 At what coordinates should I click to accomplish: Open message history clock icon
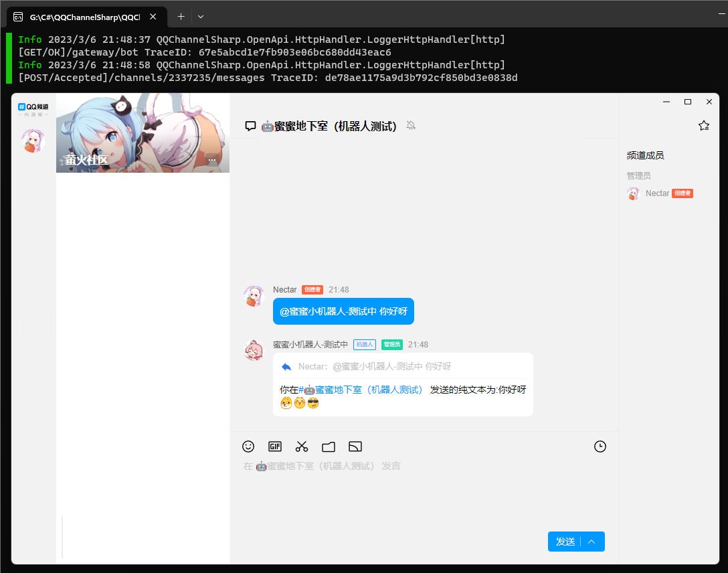(x=600, y=446)
